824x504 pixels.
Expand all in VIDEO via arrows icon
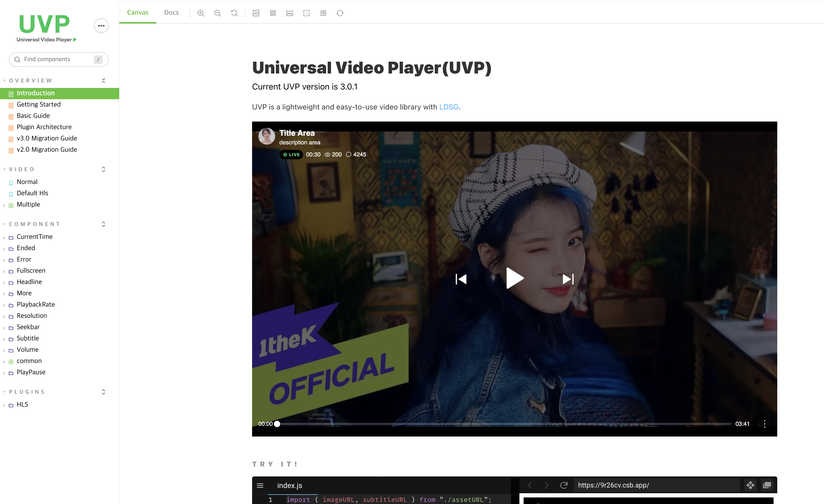pyautogui.click(x=103, y=169)
